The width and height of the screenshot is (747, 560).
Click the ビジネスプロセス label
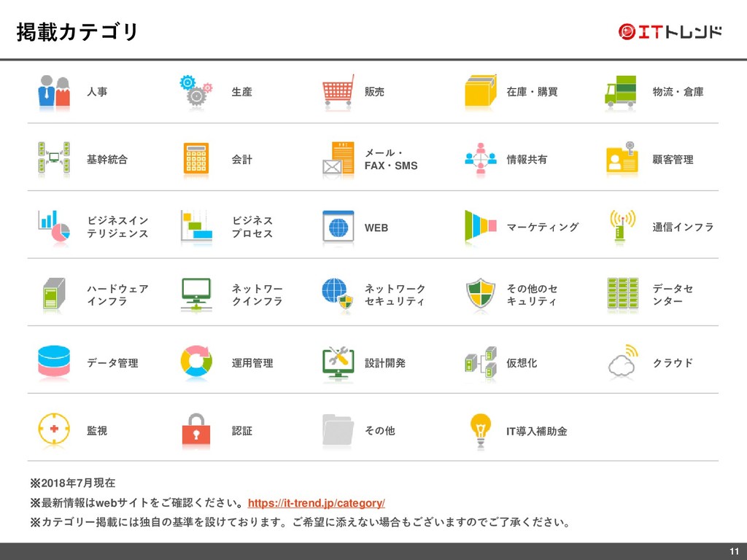click(252, 227)
